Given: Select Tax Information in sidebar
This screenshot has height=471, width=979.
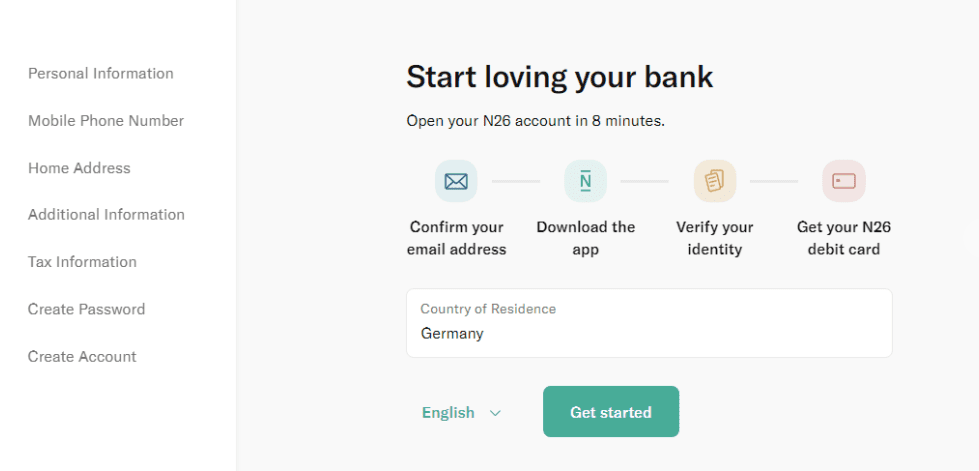Looking at the screenshot, I should pyautogui.click(x=82, y=262).
